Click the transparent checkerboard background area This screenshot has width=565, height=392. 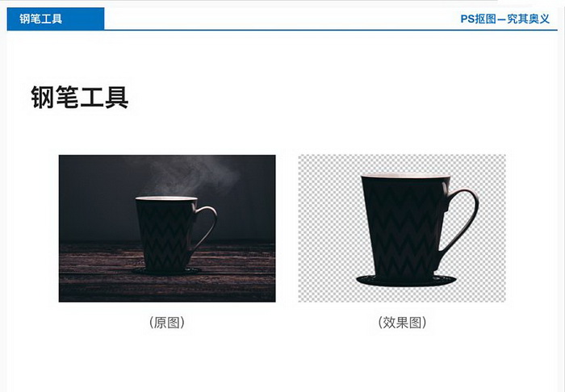(326, 216)
